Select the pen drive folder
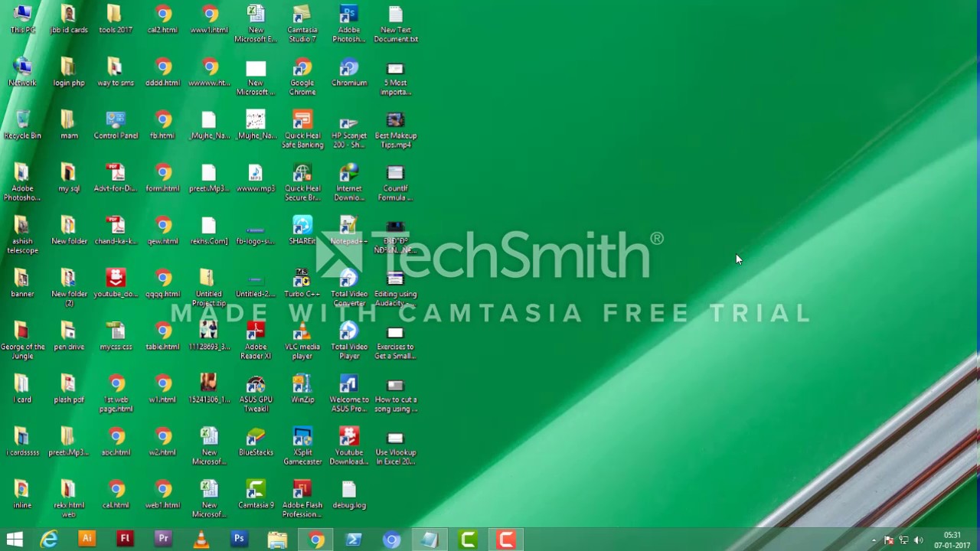 click(69, 337)
